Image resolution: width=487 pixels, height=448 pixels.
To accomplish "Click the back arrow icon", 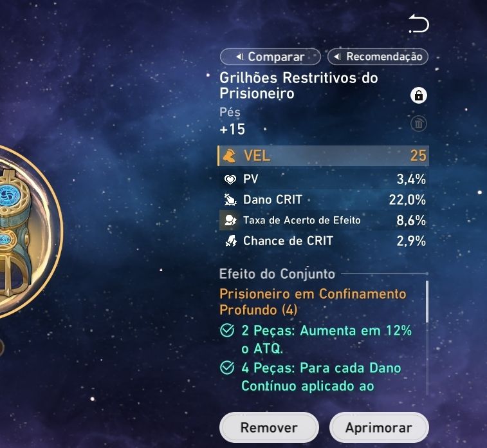I will (x=419, y=23).
